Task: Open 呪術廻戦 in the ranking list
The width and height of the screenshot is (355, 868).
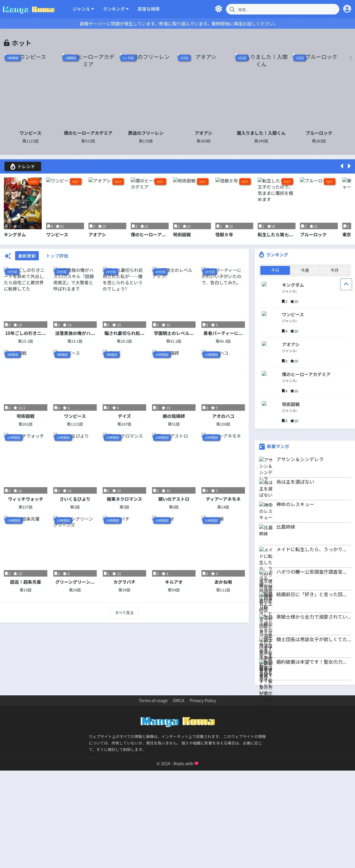Action: [x=291, y=404]
